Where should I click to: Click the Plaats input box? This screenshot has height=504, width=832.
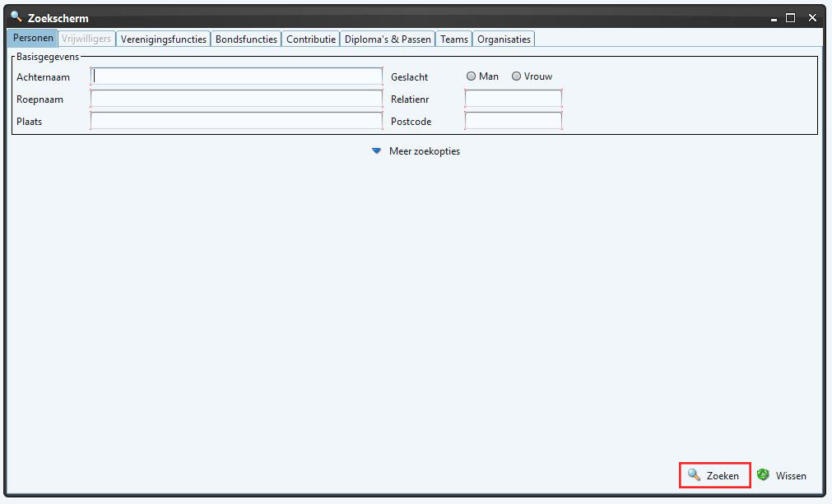[x=236, y=121]
